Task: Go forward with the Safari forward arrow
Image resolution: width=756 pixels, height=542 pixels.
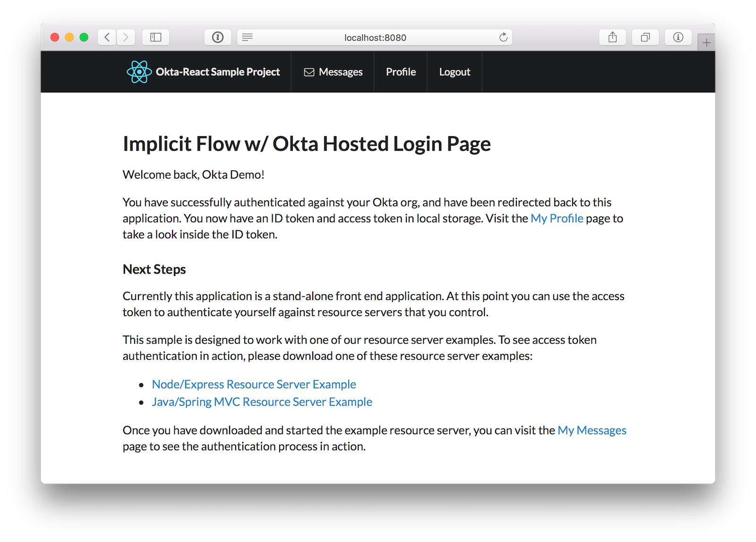Action: click(x=126, y=37)
